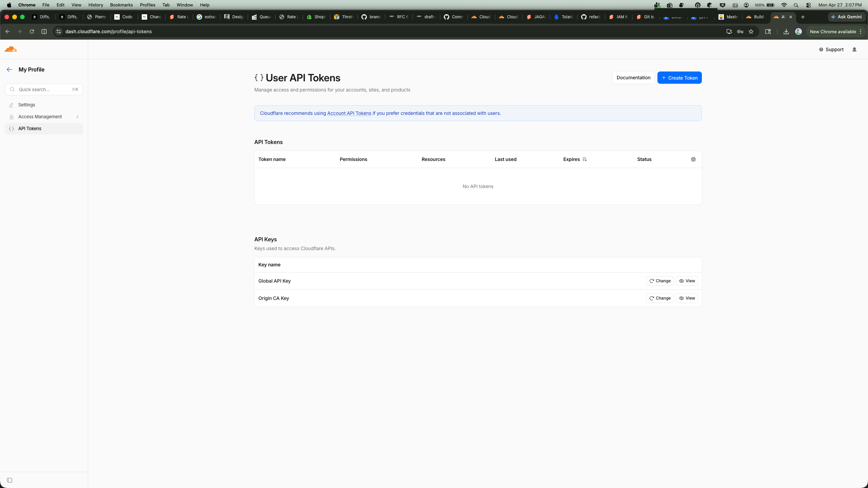This screenshot has width=868, height=488.
Task: Select API Tokens in the sidebar
Action: pyautogui.click(x=30, y=128)
